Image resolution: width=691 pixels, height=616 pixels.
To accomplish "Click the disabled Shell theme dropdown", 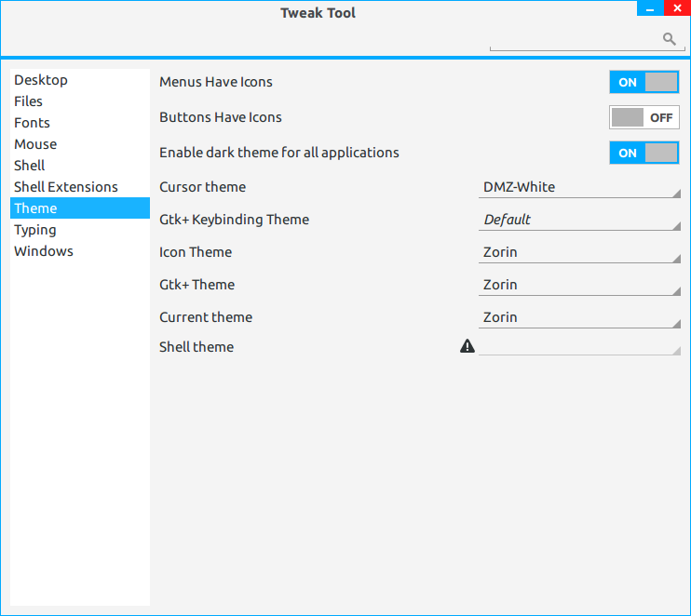I will [579, 347].
